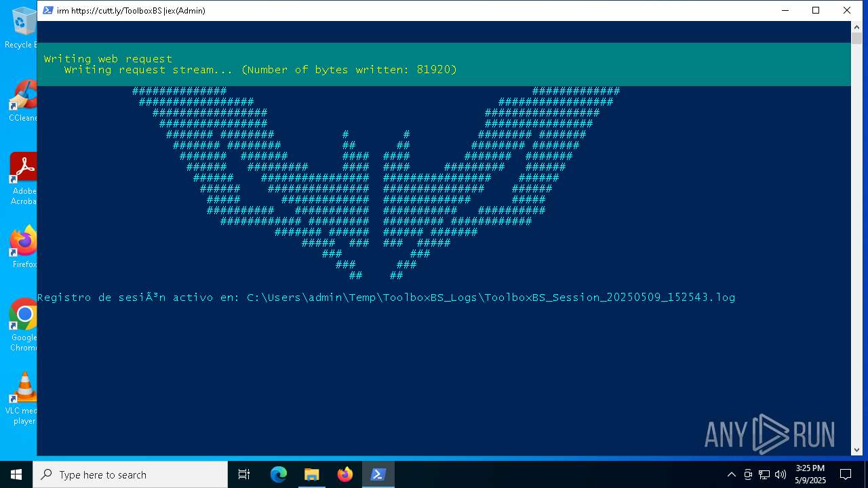Click the 'Registro de sesión activo en:' text

pos(138,298)
